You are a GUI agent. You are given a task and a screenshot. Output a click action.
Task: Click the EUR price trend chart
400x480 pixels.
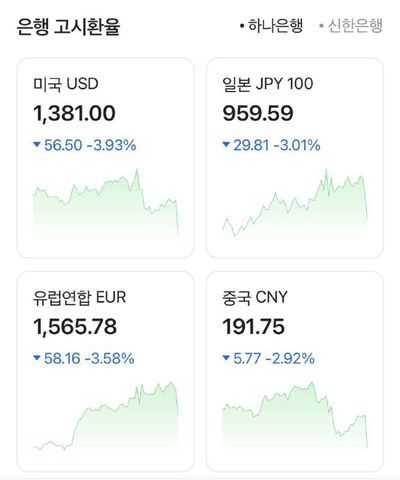coord(106,417)
